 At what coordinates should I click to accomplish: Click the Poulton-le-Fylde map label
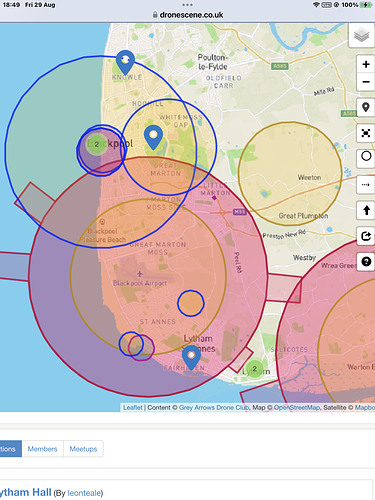[213, 62]
